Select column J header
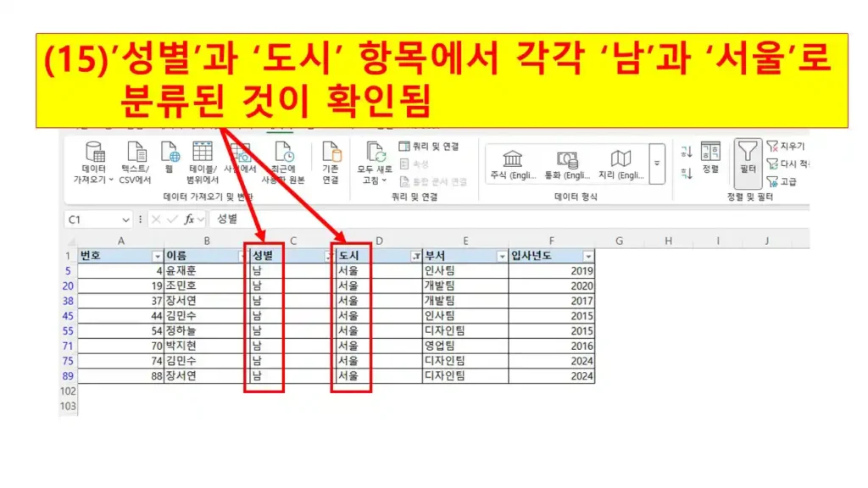 tap(767, 241)
